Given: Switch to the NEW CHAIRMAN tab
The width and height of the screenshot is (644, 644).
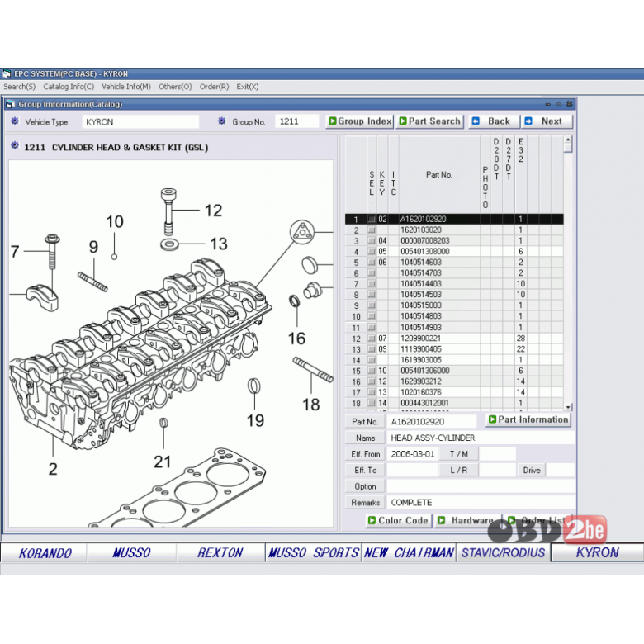Looking at the screenshot, I should point(409,553).
